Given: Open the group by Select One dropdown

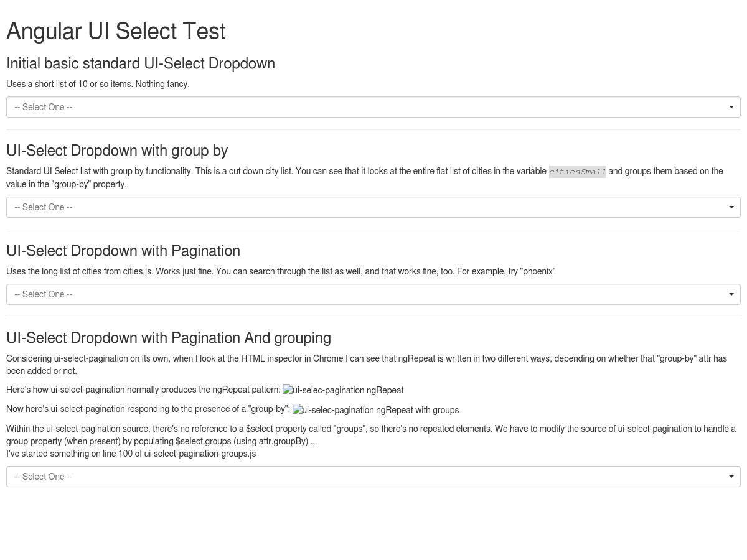Looking at the screenshot, I should click(374, 207).
